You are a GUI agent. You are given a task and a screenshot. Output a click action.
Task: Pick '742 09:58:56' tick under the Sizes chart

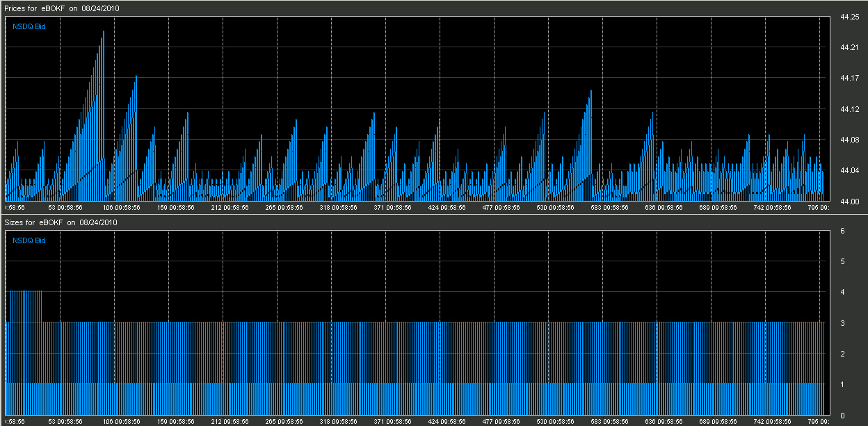click(x=773, y=421)
